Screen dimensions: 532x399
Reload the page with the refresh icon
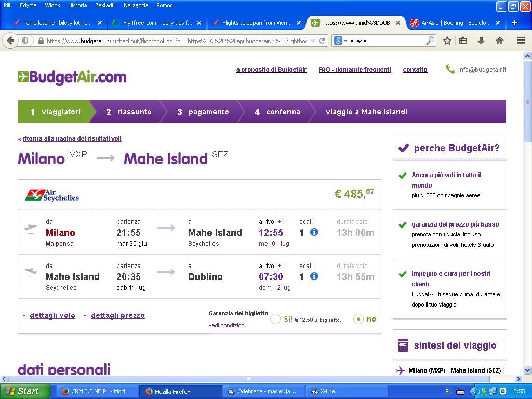322,41
